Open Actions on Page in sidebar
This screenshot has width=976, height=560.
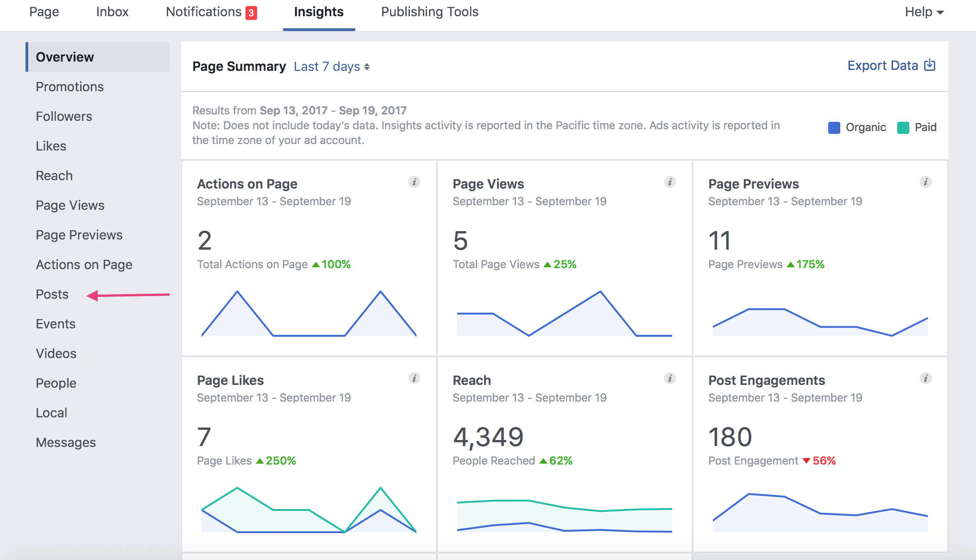(x=84, y=264)
